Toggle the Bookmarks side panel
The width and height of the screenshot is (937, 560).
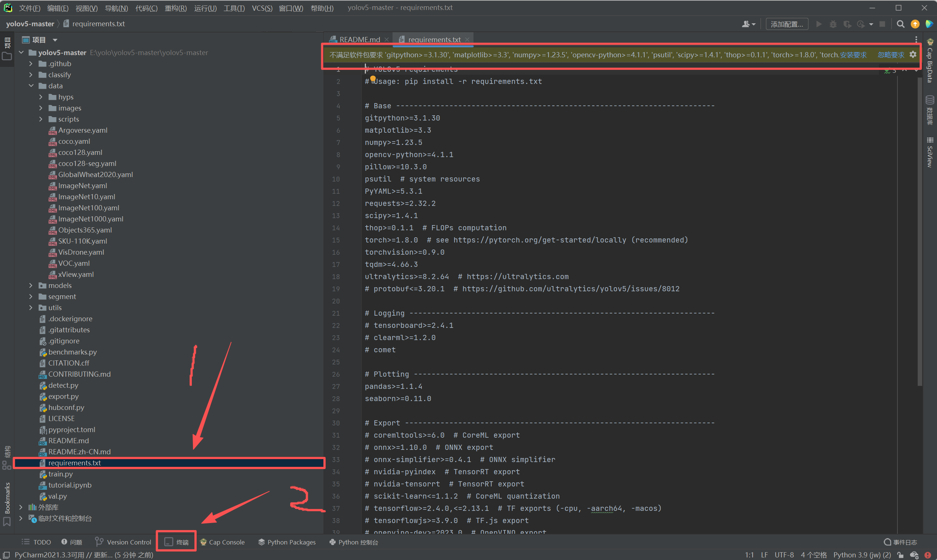[7, 502]
